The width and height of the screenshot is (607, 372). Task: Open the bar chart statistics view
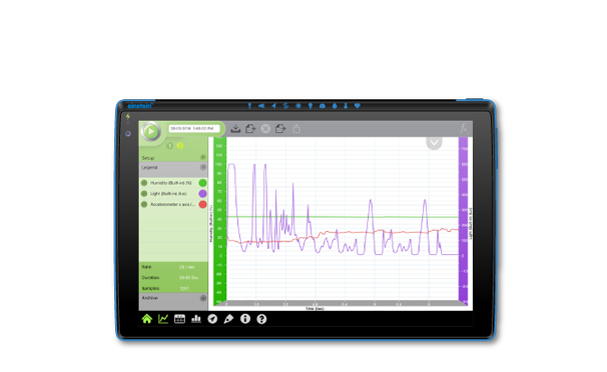coord(196,319)
